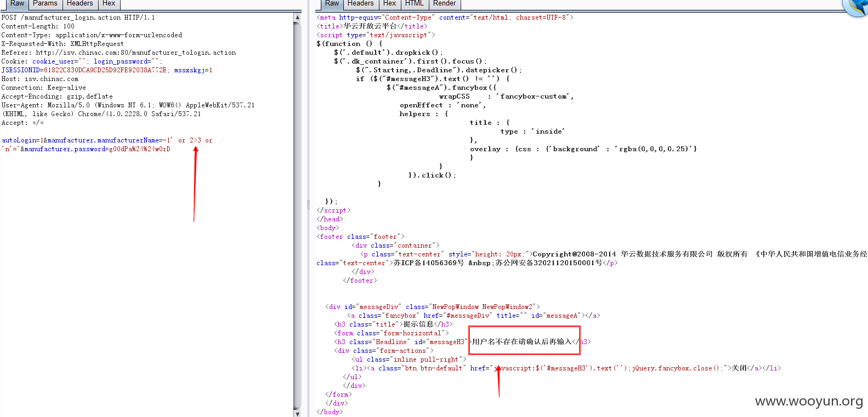The width and height of the screenshot is (868, 417).
Task: Click the 用户名不存在请确认后再输入 message text
Action: pyautogui.click(x=522, y=341)
